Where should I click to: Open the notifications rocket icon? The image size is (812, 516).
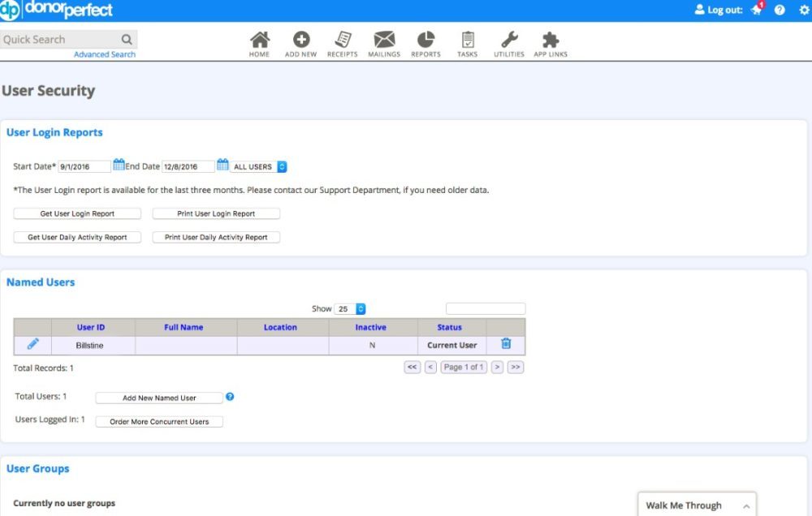pyautogui.click(x=758, y=10)
